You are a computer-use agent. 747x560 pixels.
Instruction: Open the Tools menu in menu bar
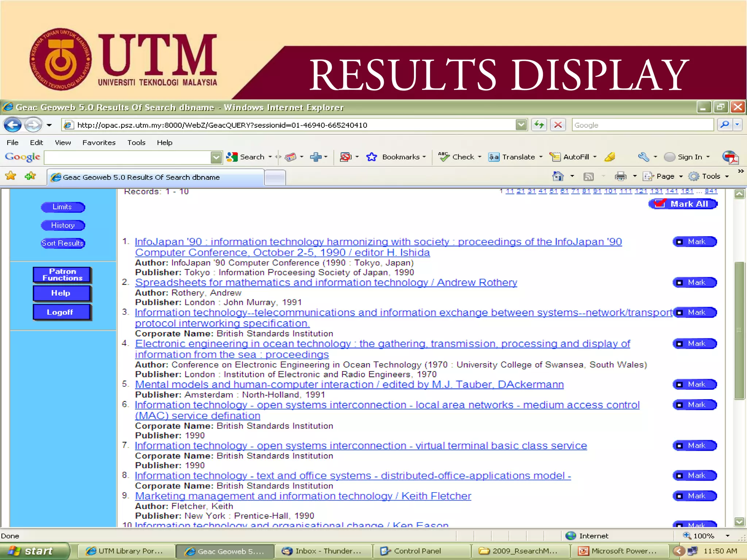136,143
